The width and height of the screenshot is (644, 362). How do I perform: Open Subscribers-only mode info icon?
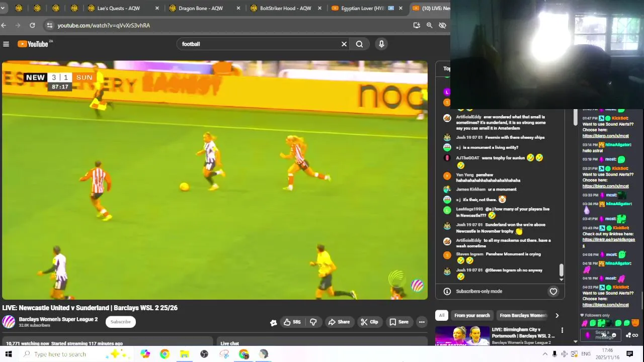tap(447, 291)
